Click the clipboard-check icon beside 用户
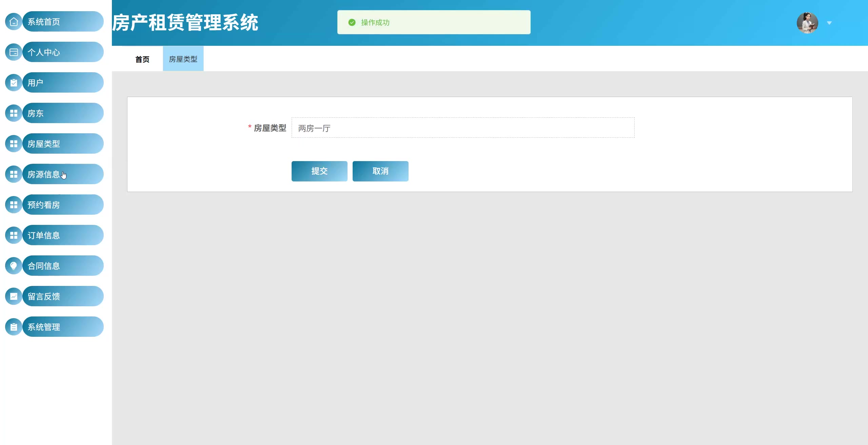Image resolution: width=868 pixels, height=445 pixels. 14,83
